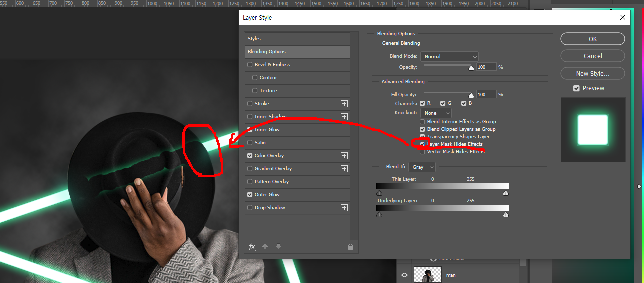The image size is (644, 283).
Task: Click Underlying Layer white point slider
Action: point(506,214)
